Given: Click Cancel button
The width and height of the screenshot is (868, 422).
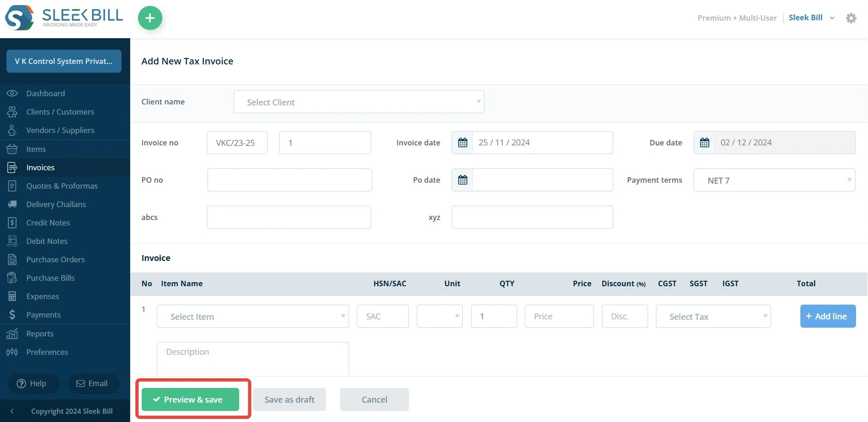Looking at the screenshot, I should 374,399.
